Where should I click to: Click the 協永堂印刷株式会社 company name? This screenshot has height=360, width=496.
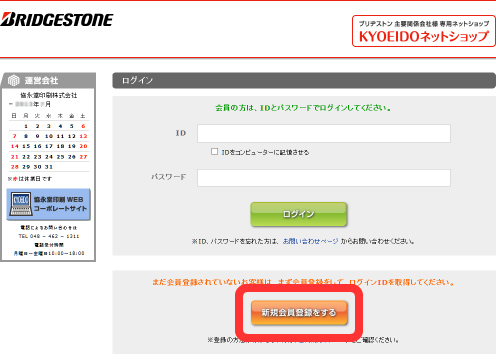(x=49, y=95)
